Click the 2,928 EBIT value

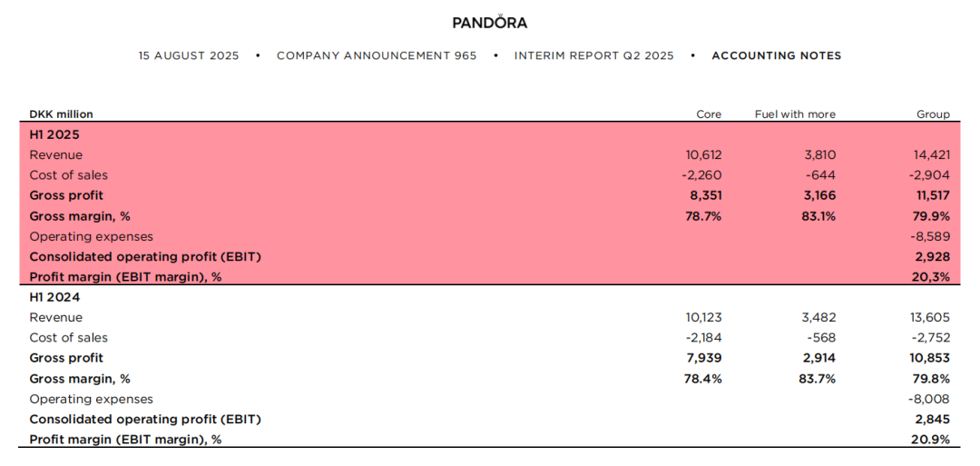click(935, 256)
